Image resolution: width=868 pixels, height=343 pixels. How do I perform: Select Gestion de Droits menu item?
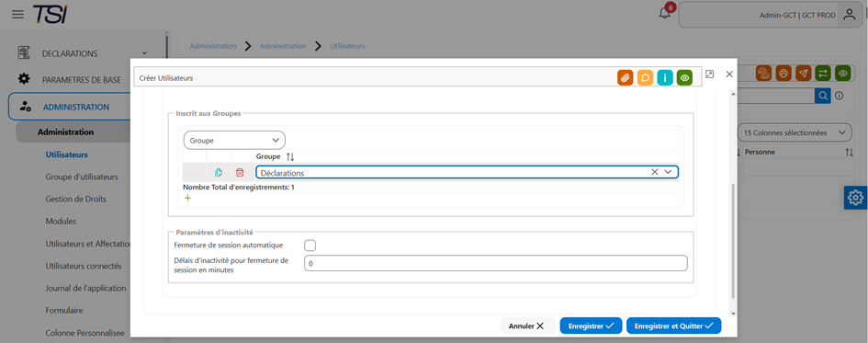(76, 199)
